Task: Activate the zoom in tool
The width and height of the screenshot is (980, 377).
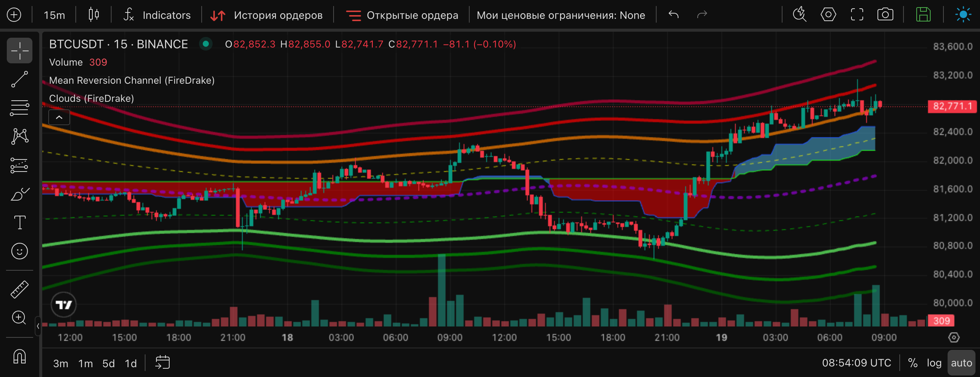Action: coord(19,318)
